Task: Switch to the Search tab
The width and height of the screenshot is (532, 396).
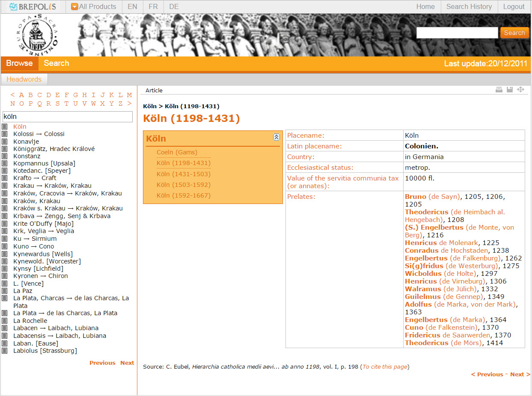Action: [x=56, y=63]
